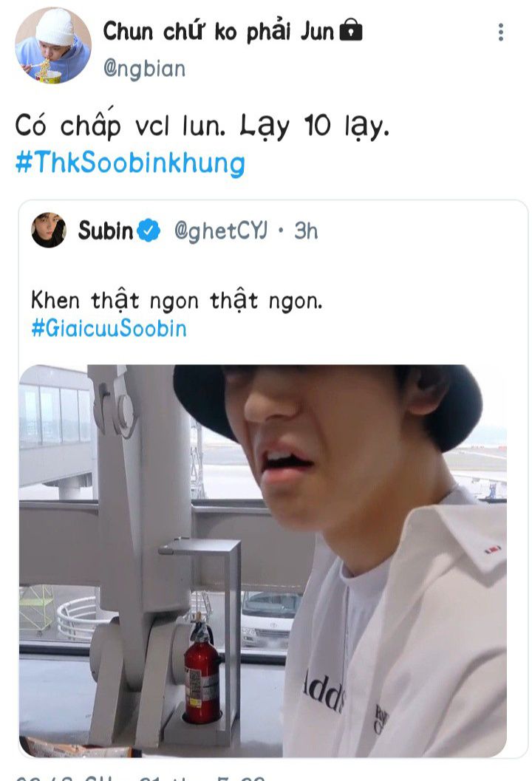Click the cut-off tweet date at bottom
532x781 pixels.
[140, 777]
